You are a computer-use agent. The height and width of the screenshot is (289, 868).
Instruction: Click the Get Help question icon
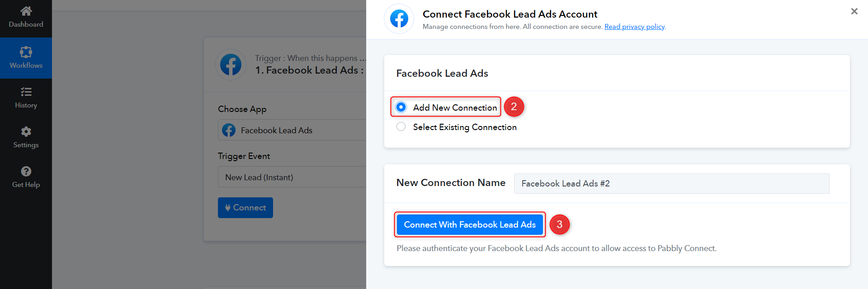(x=26, y=171)
